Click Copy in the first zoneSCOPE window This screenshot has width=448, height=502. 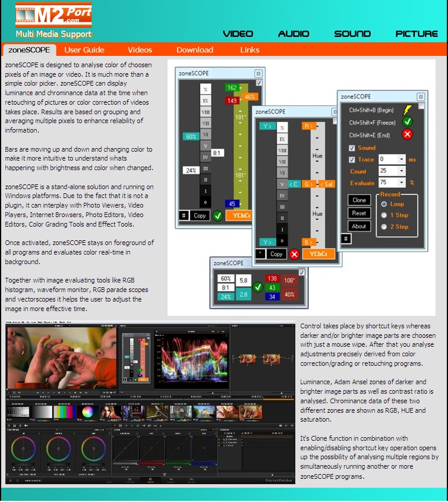(200, 215)
